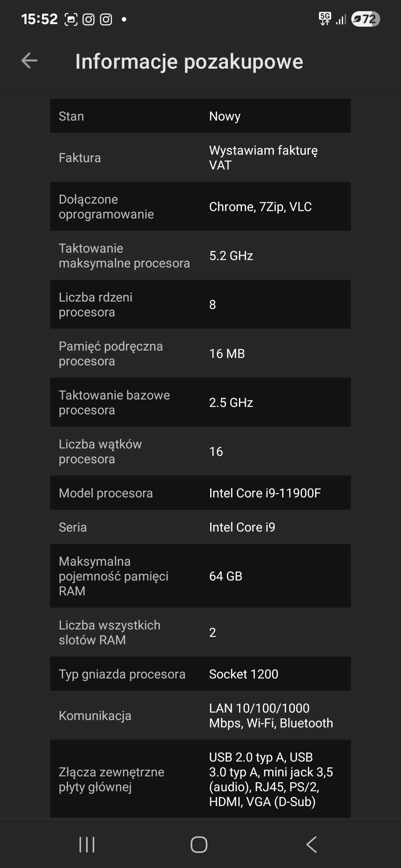Tap the 5G network status icon

[325, 19]
